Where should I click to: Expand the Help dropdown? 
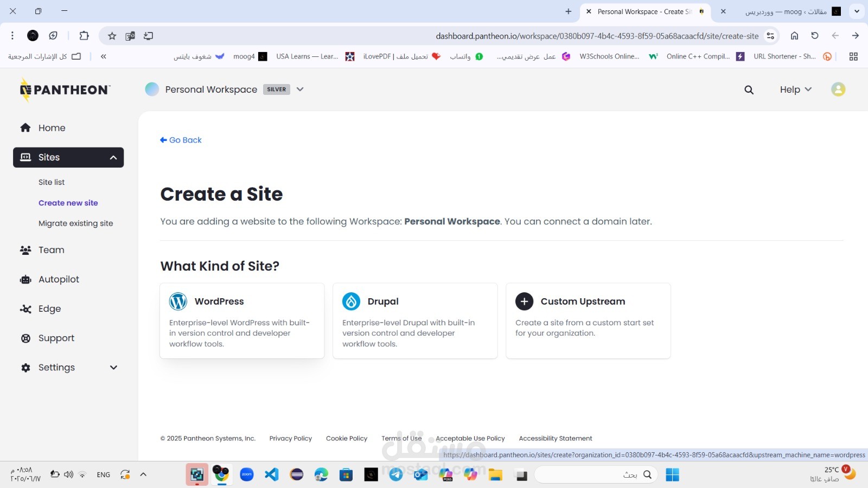(795, 89)
